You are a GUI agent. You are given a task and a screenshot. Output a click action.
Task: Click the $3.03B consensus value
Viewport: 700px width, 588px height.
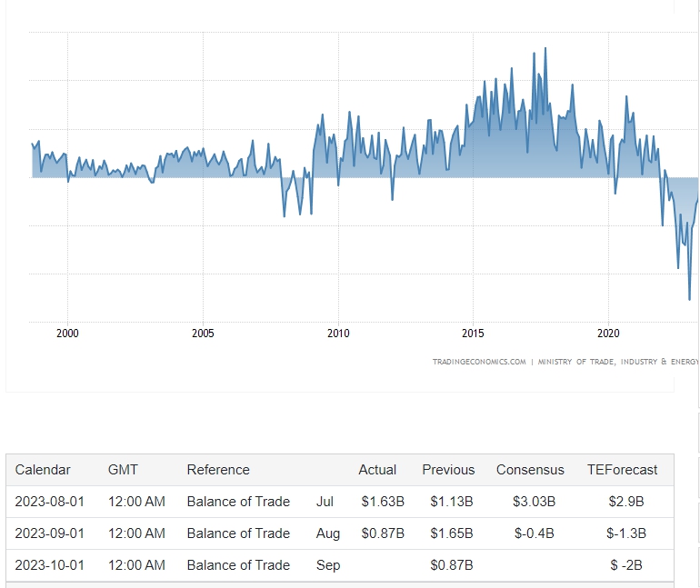[534, 502]
